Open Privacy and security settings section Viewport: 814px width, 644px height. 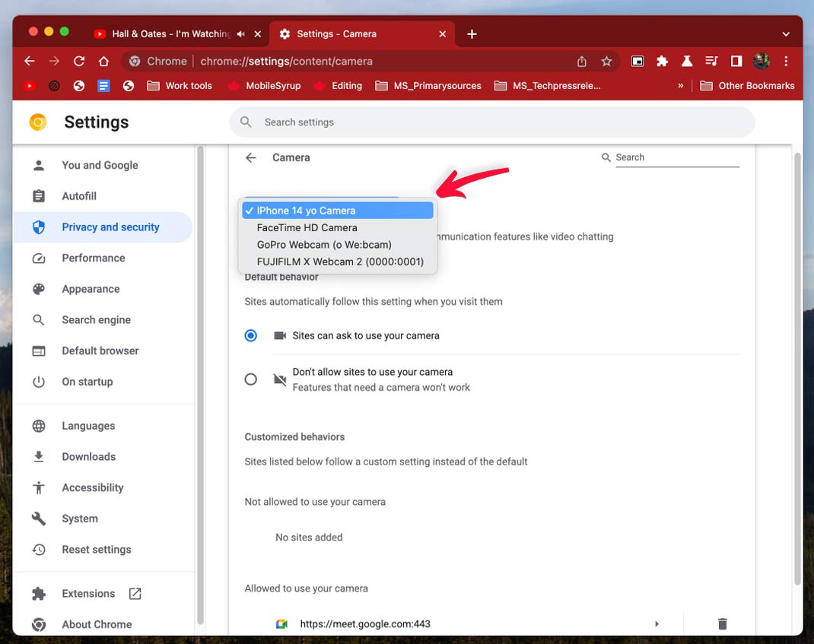[110, 227]
